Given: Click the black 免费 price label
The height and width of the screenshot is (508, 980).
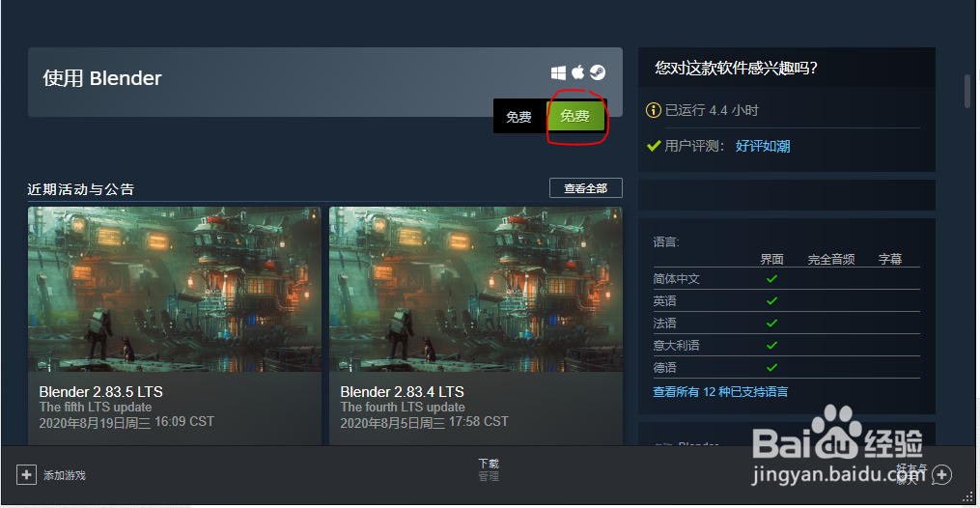Looking at the screenshot, I should pos(518,117).
